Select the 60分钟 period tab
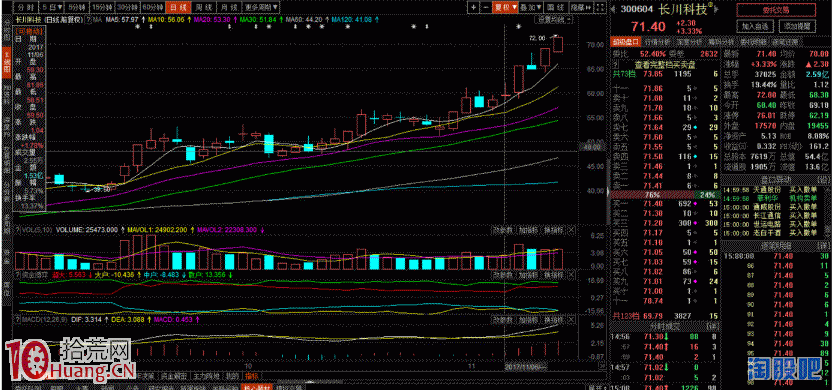Image resolution: width=833 pixels, height=390 pixels. pyautogui.click(x=153, y=7)
